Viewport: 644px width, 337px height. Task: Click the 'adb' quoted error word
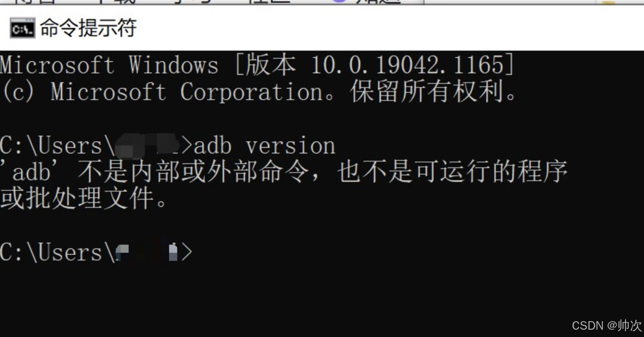[31, 171]
